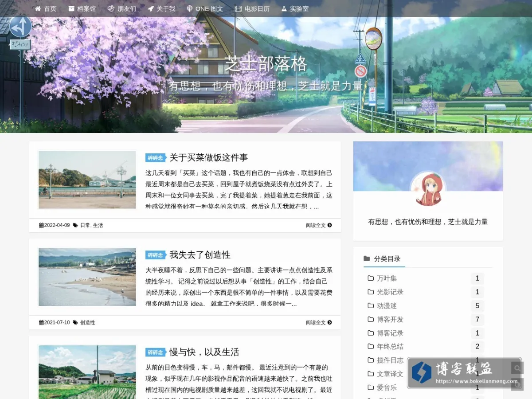Click the beach thumbnail of 我失去了创造性
This screenshot has height=399, width=532.
pos(87,277)
